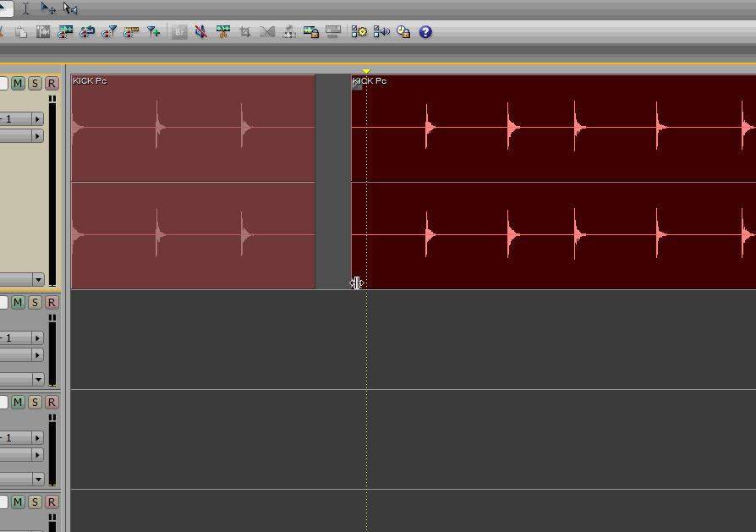Open Adobe Bridge via Br icon
756x532 pixels.
click(x=179, y=32)
